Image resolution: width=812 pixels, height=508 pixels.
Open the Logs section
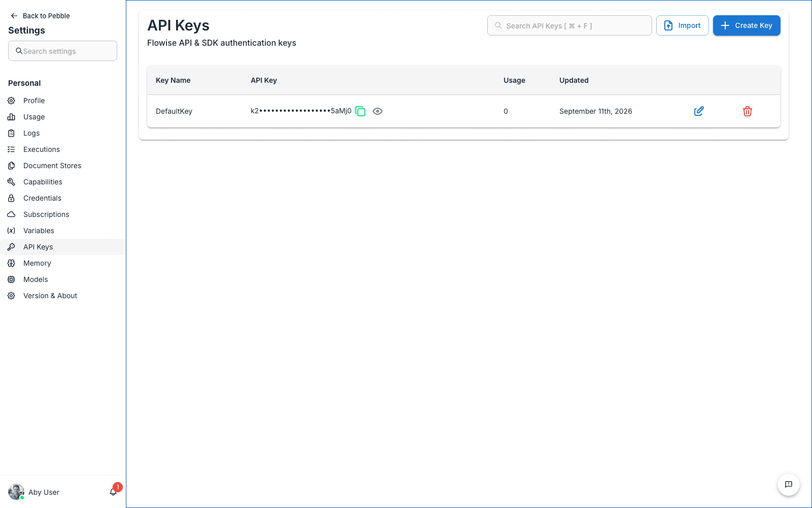62,133
